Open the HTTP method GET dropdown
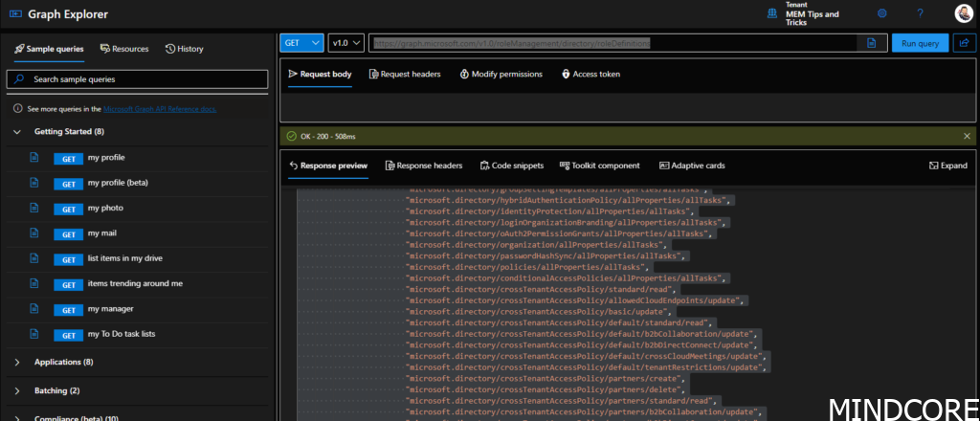 pyautogui.click(x=301, y=43)
